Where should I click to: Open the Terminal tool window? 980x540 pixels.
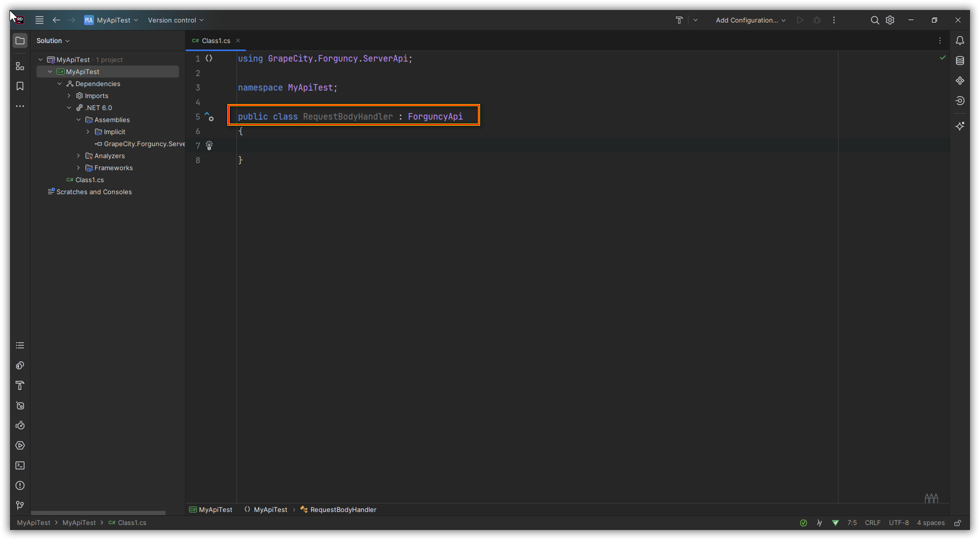(20, 465)
